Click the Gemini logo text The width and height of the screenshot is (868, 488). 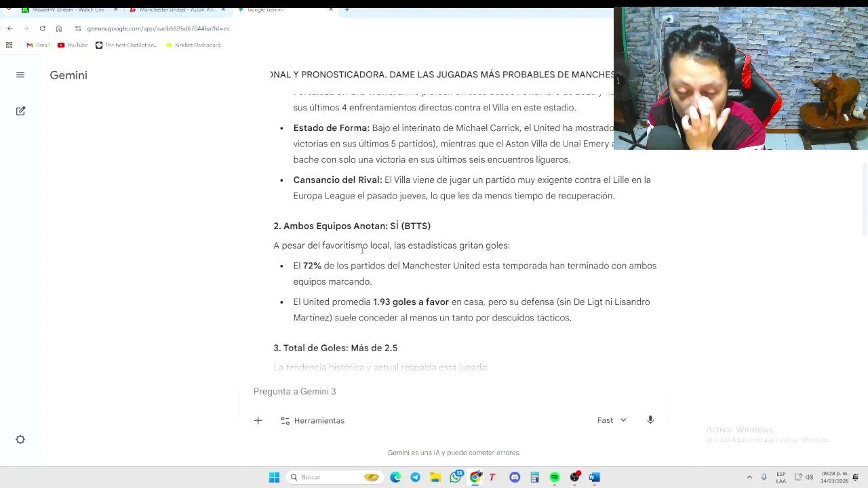tap(68, 75)
